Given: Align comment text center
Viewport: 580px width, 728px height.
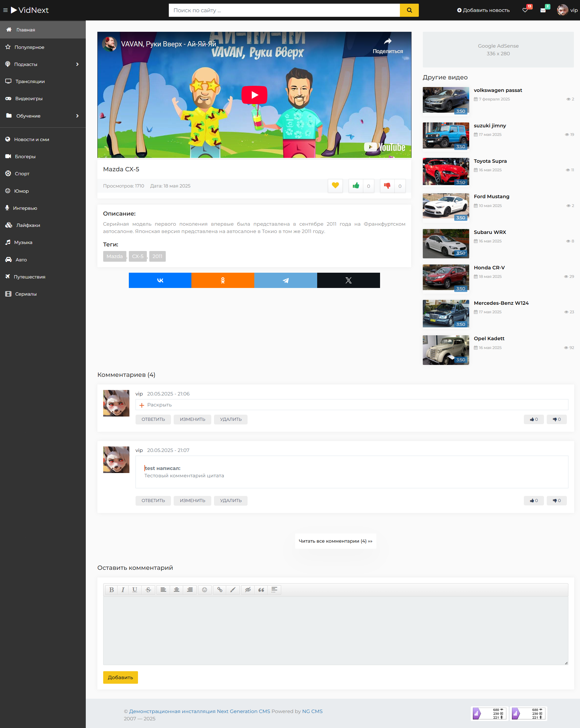Looking at the screenshot, I should click(176, 590).
